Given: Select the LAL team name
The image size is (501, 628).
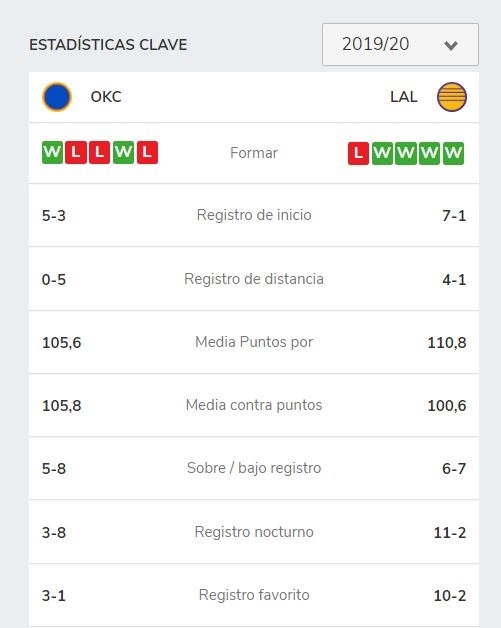Looking at the screenshot, I should click(404, 97).
